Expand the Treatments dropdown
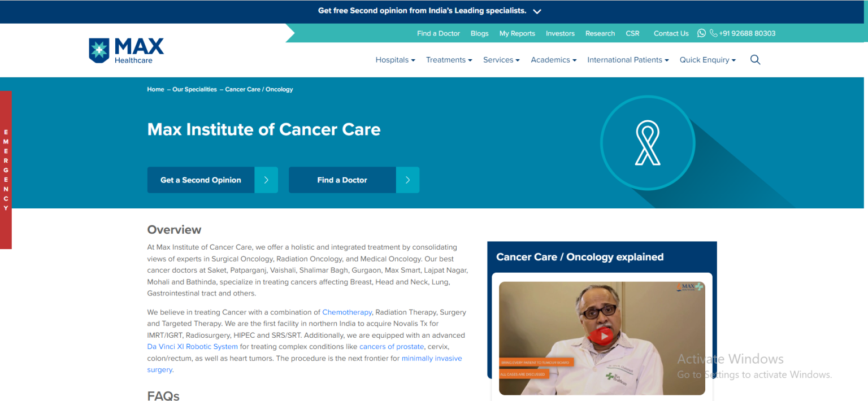 pos(449,59)
